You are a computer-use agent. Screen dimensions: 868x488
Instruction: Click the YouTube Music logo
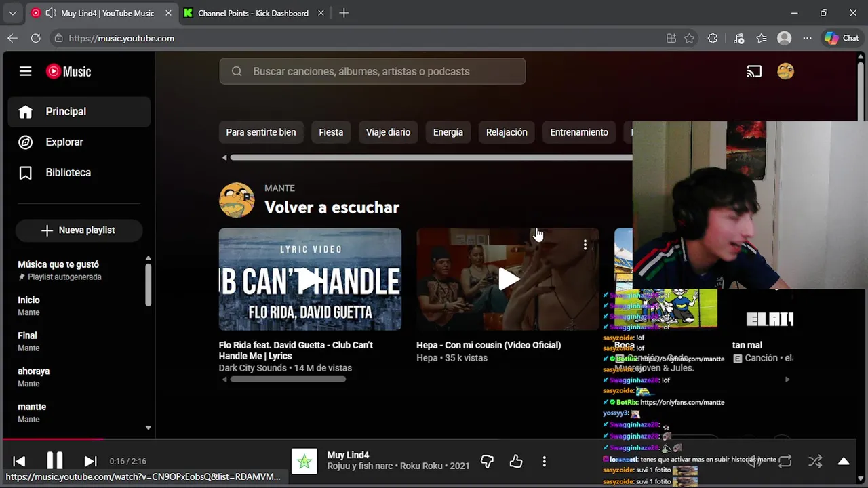(x=68, y=71)
